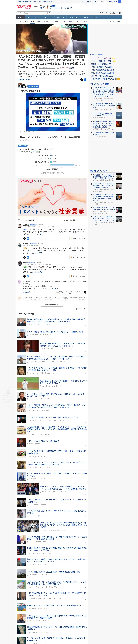
Task: Click the ログイン link
Action: 42,8
